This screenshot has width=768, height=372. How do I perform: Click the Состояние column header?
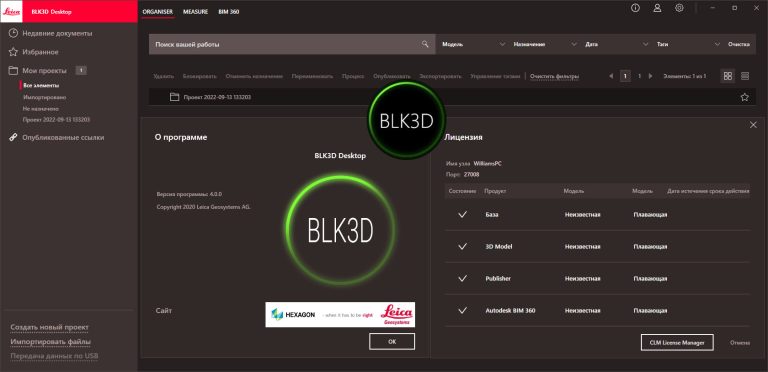[x=462, y=191]
